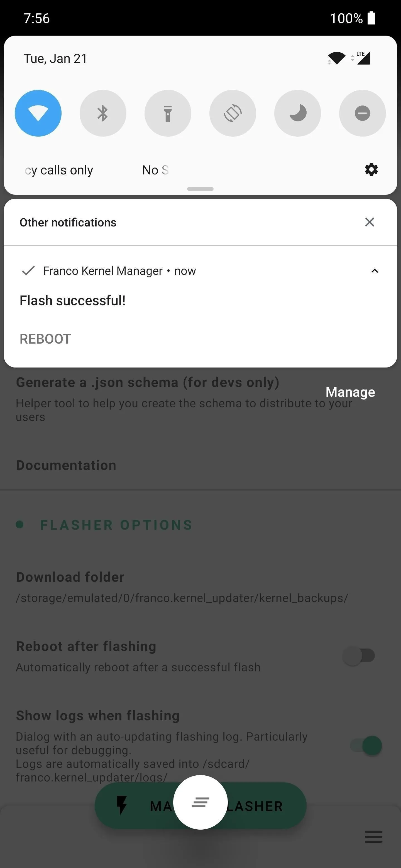Disable Show logs when flashing switch
The height and width of the screenshot is (868, 401).
point(366,746)
